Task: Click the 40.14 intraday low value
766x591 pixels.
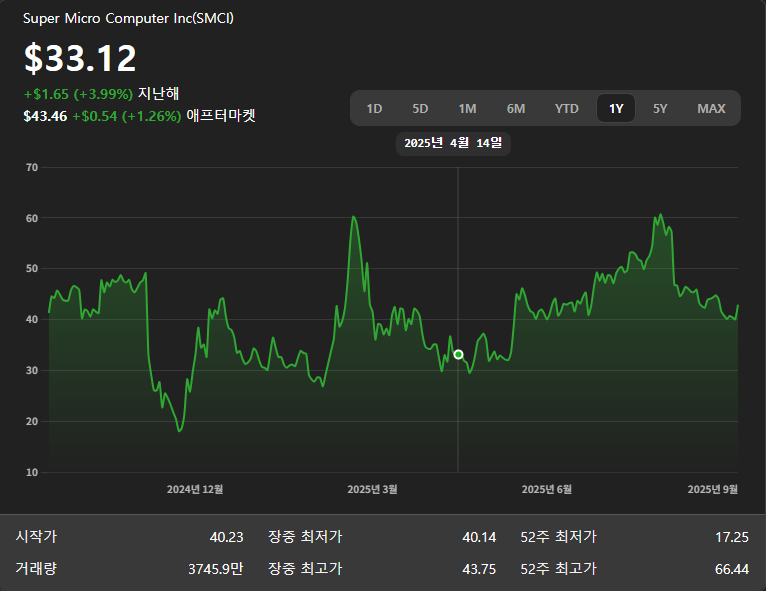Action: (x=479, y=537)
